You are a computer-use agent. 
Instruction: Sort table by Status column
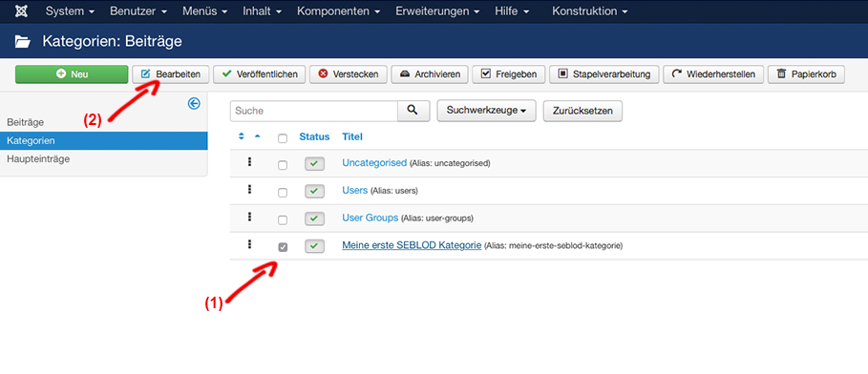[314, 136]
